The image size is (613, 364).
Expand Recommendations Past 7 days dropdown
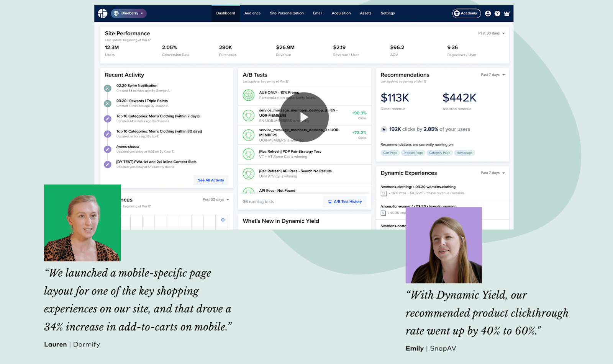pos(493,75)
